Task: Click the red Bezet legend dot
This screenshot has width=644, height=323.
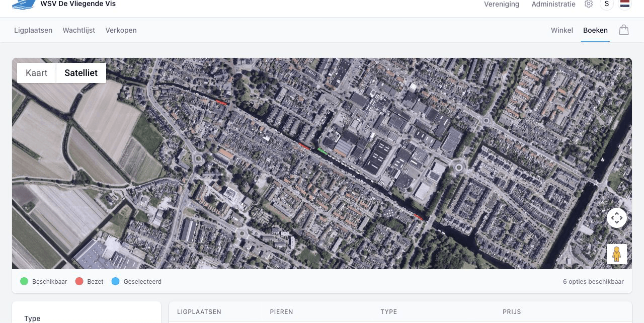Action: [x=79, y=281]
